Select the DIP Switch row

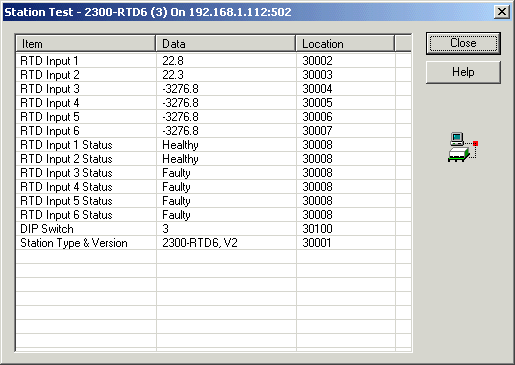213,229
